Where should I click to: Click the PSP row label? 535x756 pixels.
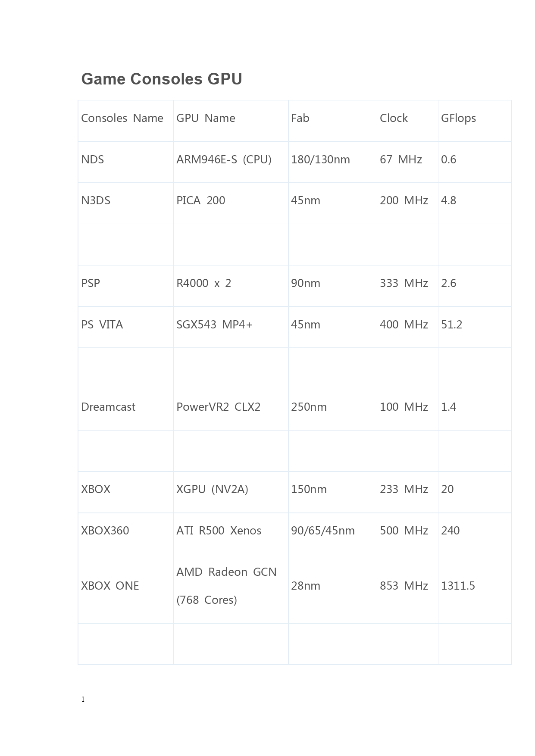pos(91,283)
